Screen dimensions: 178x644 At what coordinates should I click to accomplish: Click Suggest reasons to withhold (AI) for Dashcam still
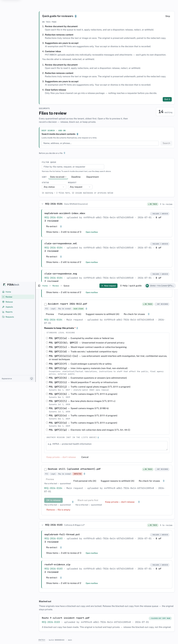118,481
